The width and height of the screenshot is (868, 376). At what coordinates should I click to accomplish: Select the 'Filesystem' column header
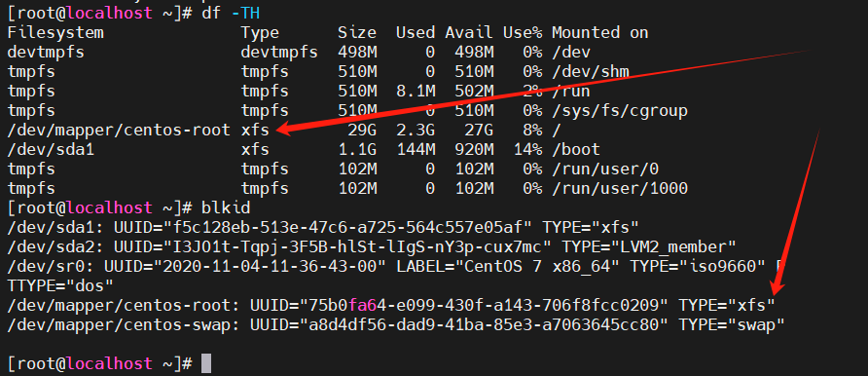tap(55, 33)
